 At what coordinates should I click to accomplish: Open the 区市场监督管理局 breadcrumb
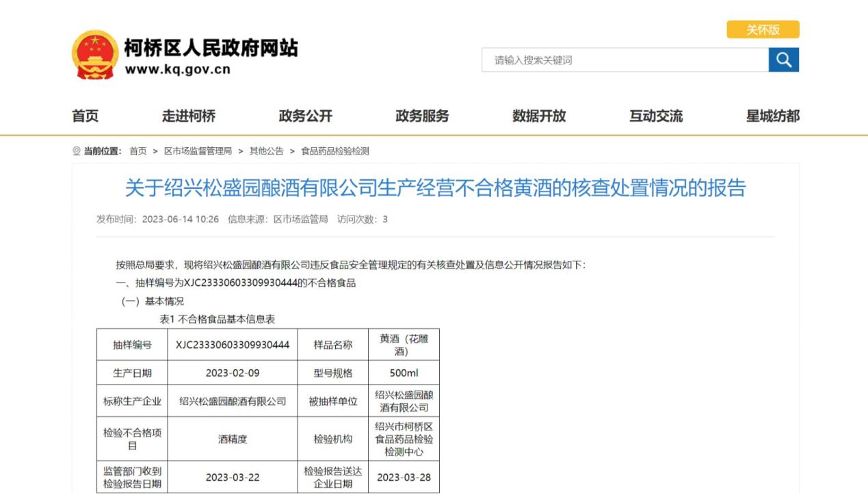[x=198, y=151]
